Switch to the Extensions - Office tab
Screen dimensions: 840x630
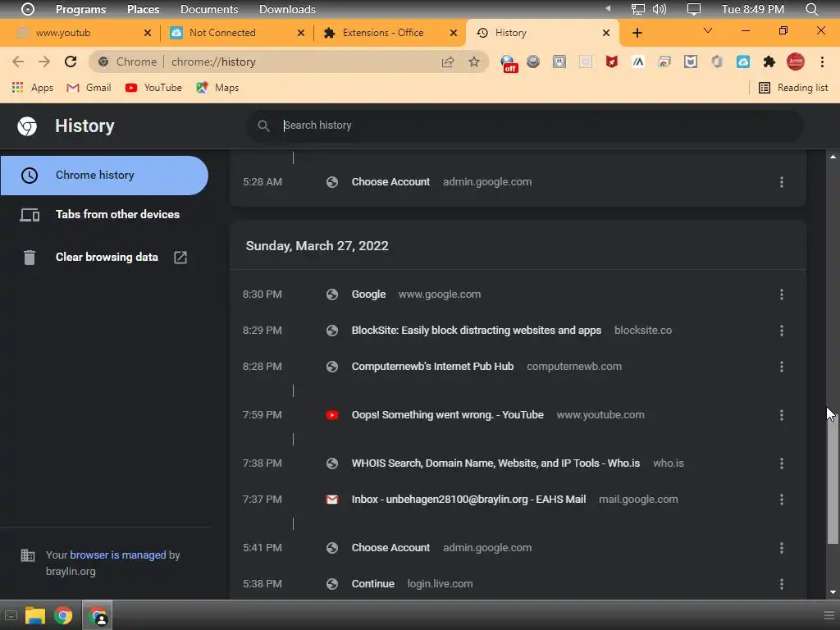pyautogui.click(x=383, y=33)
